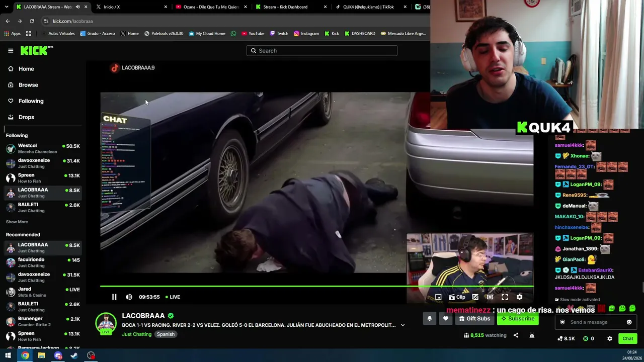Go to the Kick logo homepage

[37, 50]
